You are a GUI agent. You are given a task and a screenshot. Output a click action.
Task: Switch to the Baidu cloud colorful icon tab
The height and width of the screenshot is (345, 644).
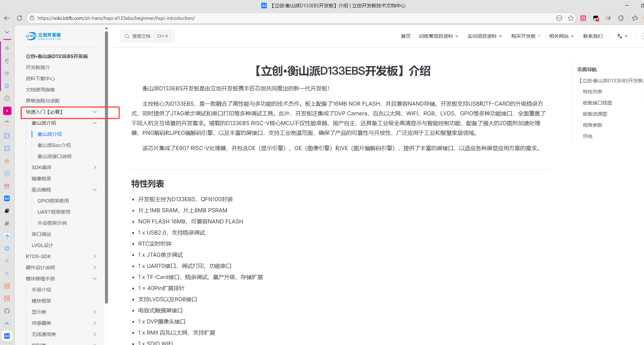[7, 236]
